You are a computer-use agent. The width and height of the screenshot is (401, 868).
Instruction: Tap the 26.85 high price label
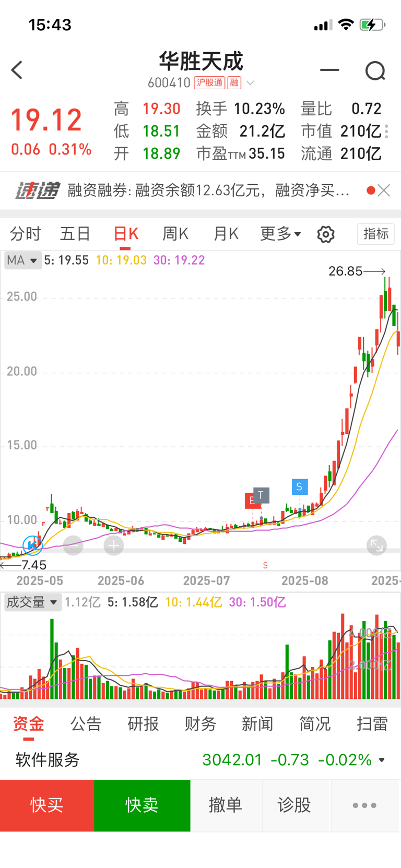click(x=346, y=271)
